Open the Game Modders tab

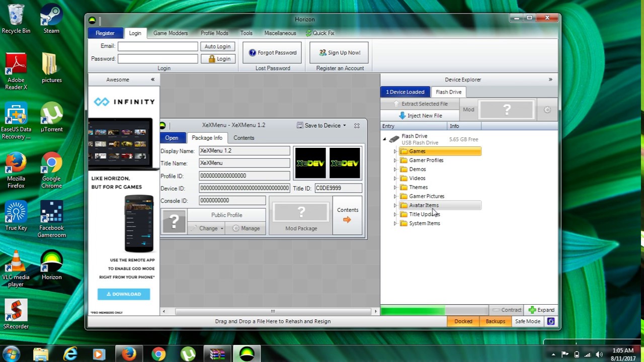point(171,33)
